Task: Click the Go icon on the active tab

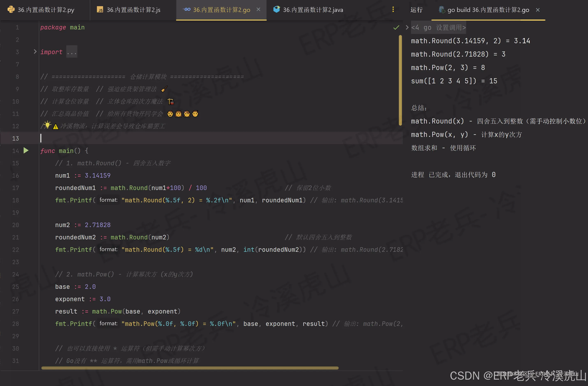Action: (x=187, y=10)
